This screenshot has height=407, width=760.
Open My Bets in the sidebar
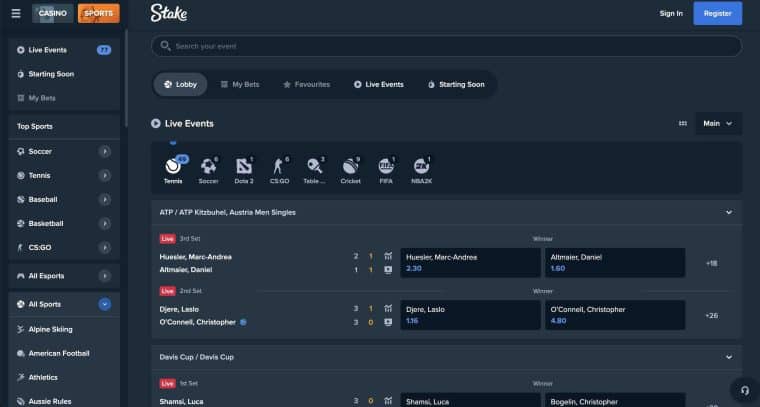(x=64, y=98)
